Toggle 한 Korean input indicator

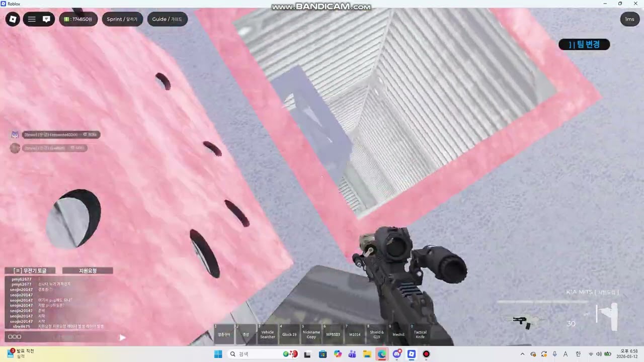[578, 354]
